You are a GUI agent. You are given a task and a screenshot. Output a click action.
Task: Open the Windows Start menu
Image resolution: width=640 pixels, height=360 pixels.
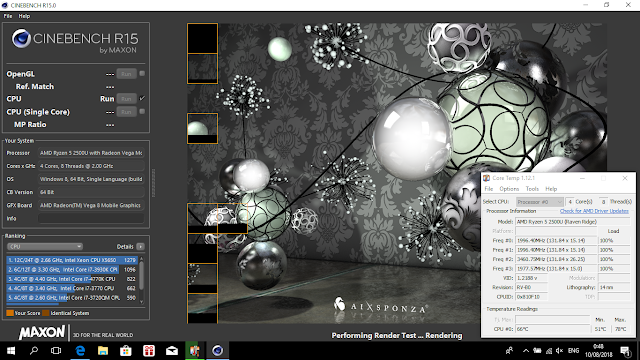pyautogui.click(x=11, y=351)
